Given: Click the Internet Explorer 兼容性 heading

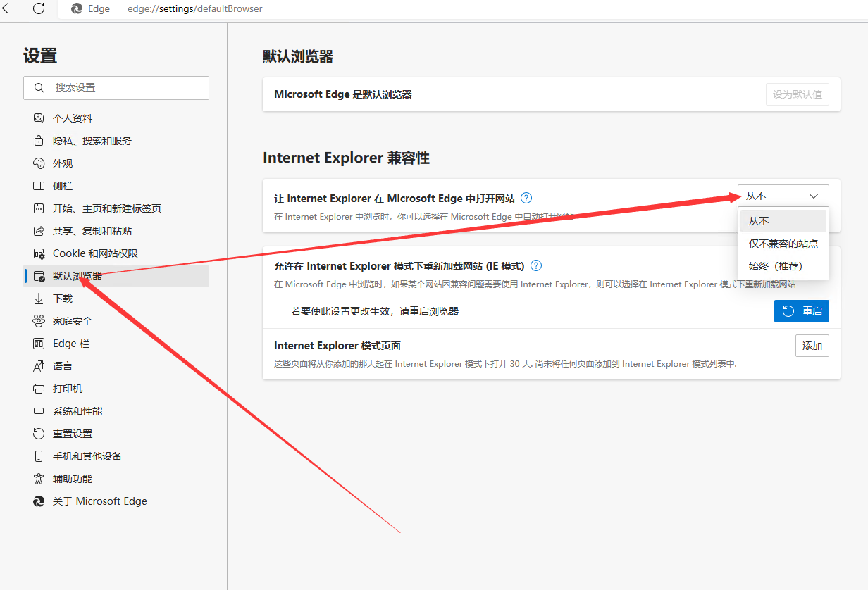Looking at the screenshot, I should [346, 158].
